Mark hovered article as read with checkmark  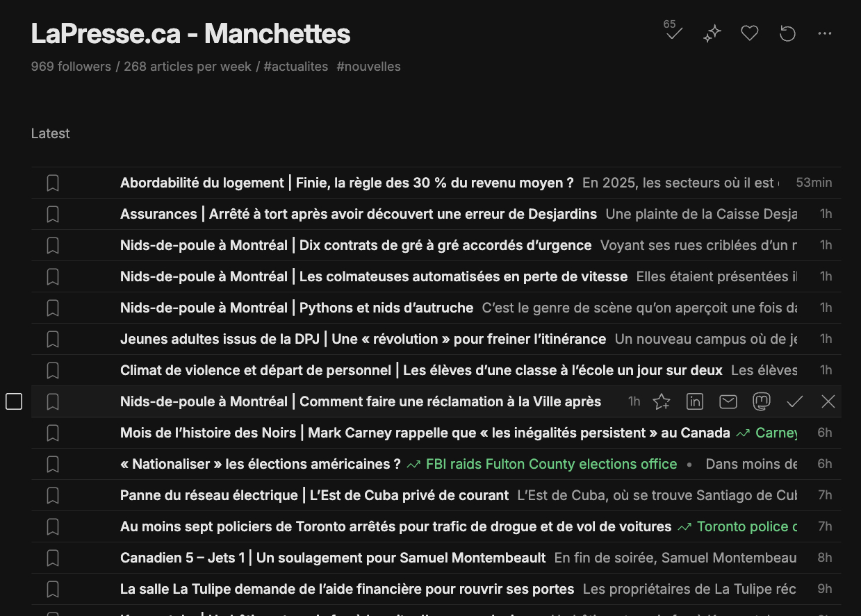[x=795, y=401]
